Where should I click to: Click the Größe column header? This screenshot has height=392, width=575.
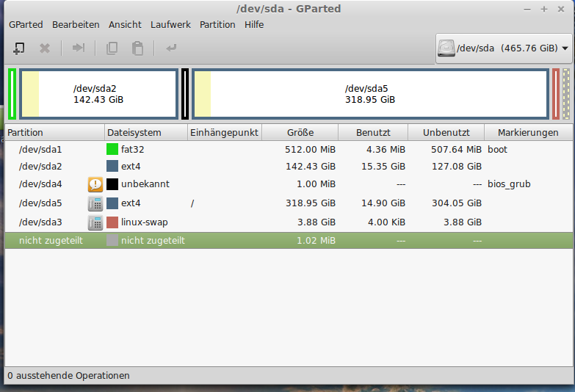click(300, 132)
